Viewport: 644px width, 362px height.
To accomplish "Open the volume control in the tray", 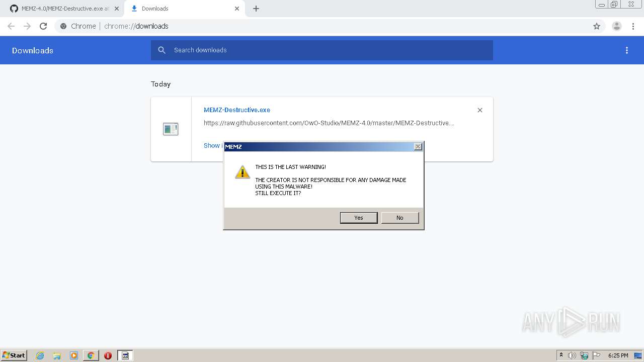I will [x=572, y=355].
